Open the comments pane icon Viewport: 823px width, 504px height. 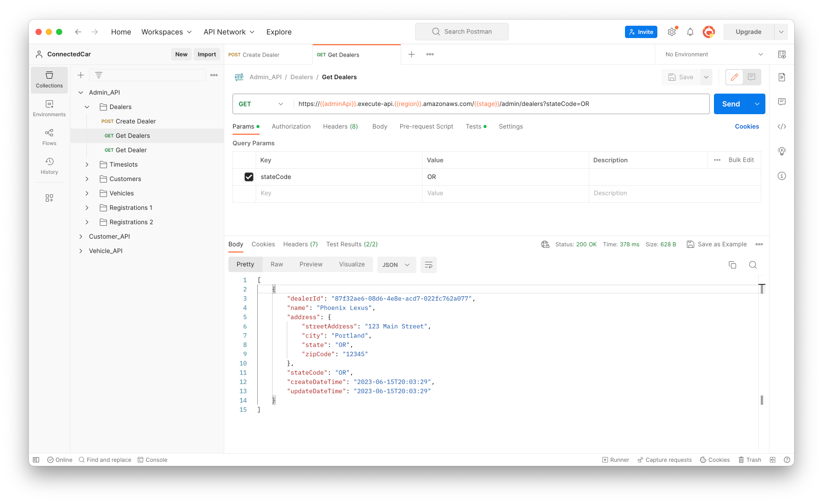(782, 102)
